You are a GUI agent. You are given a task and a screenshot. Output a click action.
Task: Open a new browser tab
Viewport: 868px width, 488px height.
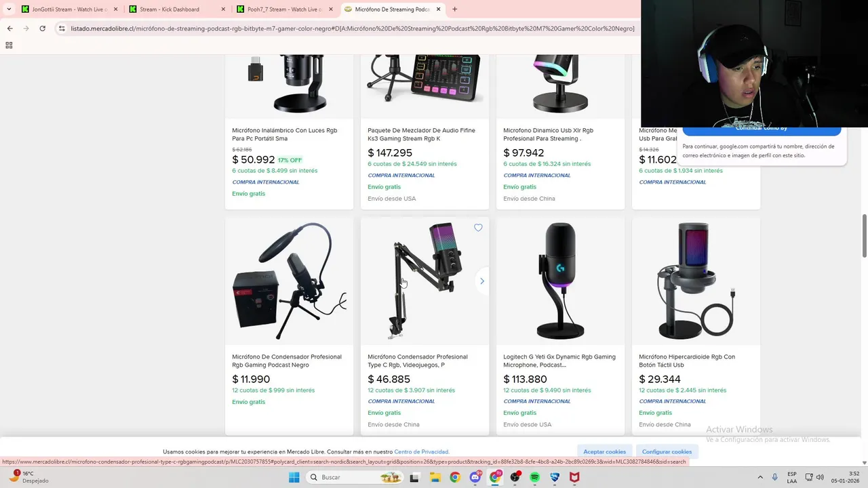454,9
